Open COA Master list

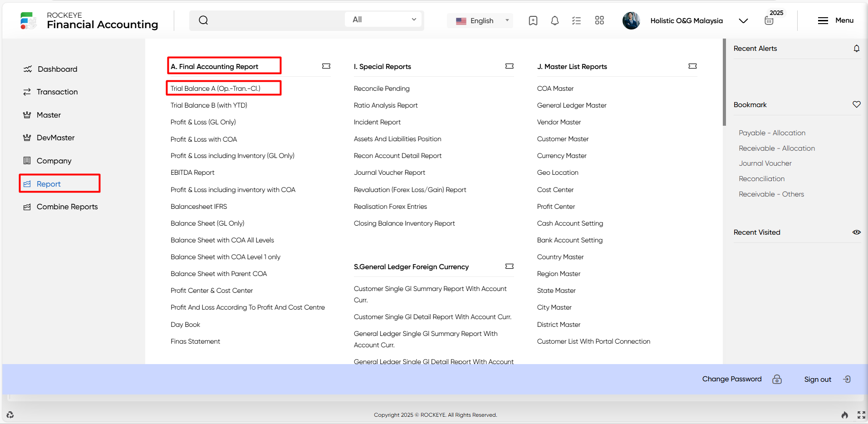[555, 89]
